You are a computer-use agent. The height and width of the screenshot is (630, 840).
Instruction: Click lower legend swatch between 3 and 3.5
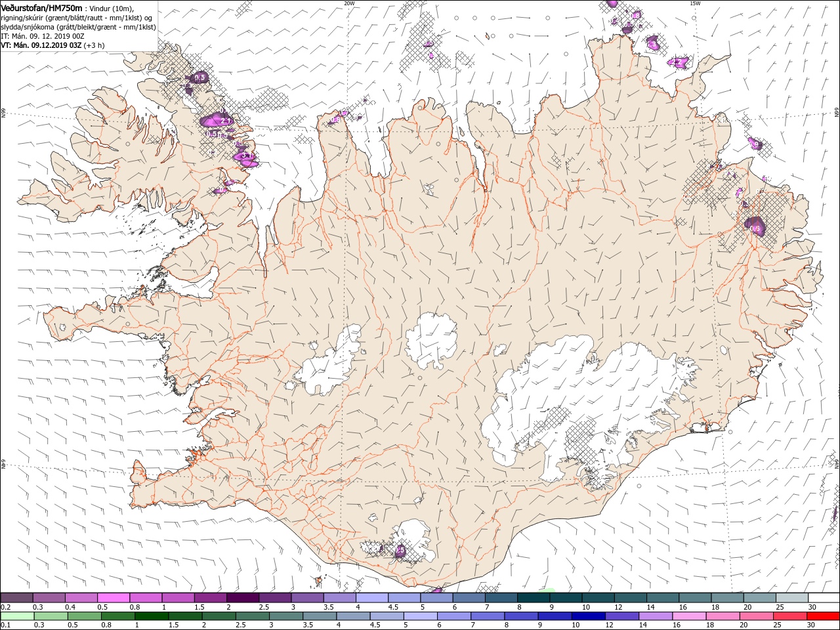(x=285, y=617)
